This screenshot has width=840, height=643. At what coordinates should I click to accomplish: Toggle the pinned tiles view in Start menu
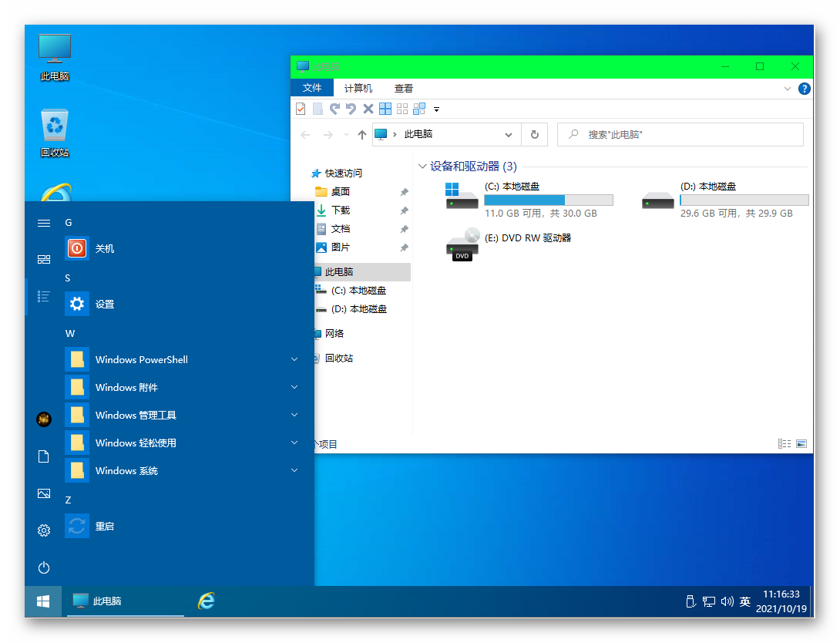[x=44, y=260]
